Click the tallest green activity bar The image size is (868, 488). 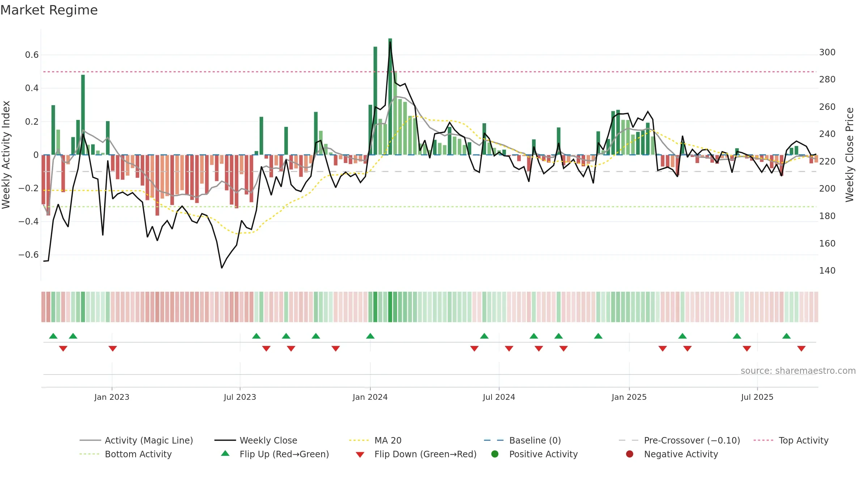tap(390, 97)
